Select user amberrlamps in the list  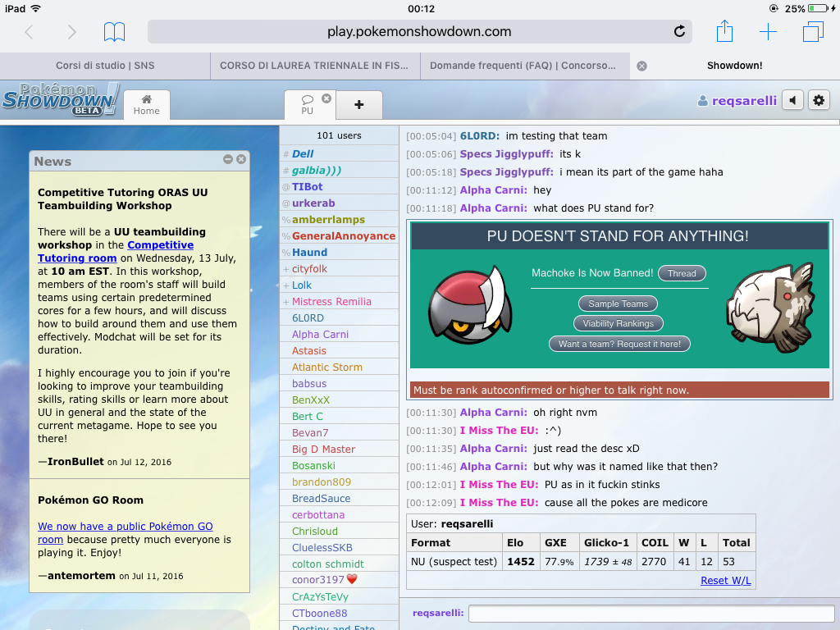coord(339,220)
